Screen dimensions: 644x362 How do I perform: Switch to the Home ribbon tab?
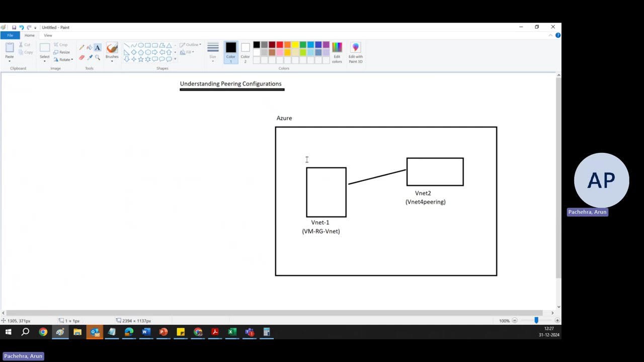(x=30, y=35)
